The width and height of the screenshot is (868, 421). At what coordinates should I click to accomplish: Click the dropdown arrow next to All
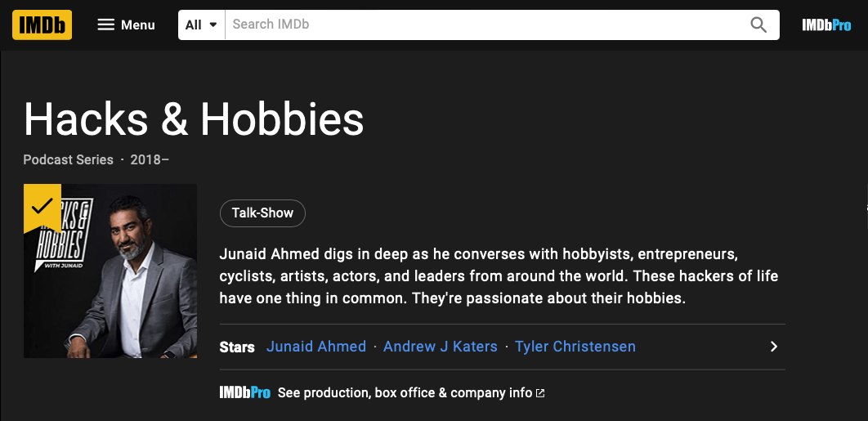tap(213, 25)
